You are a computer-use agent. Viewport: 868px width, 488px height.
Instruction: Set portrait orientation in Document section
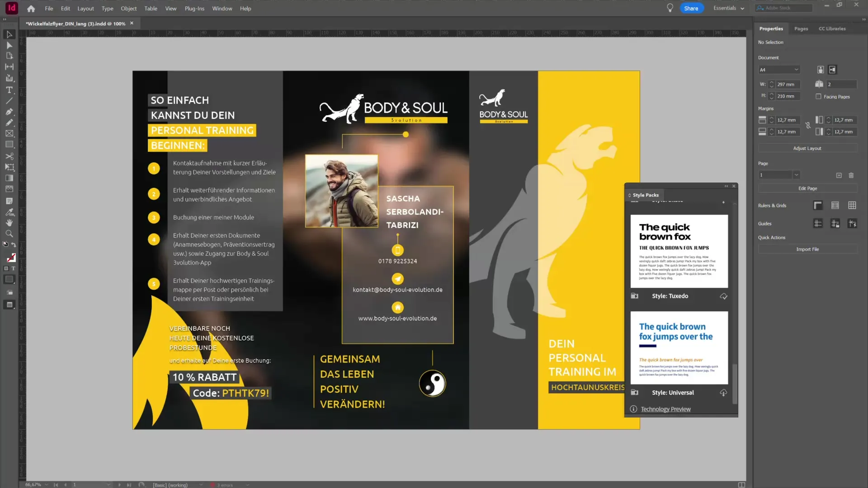coord(821,70)
